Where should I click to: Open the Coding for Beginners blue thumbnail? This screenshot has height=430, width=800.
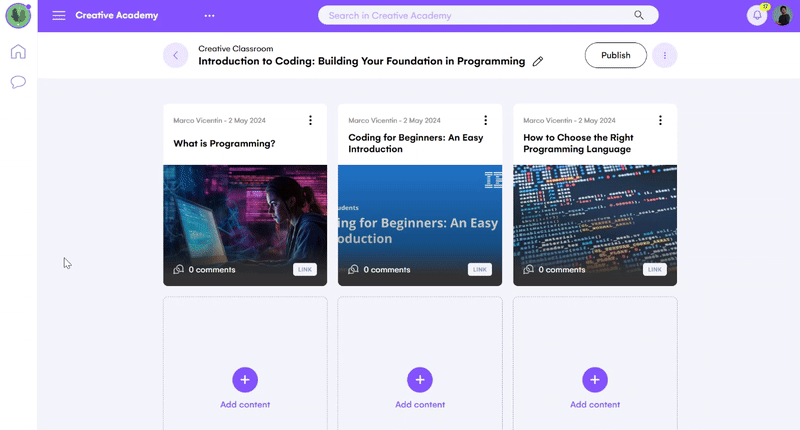click(420, 225)
